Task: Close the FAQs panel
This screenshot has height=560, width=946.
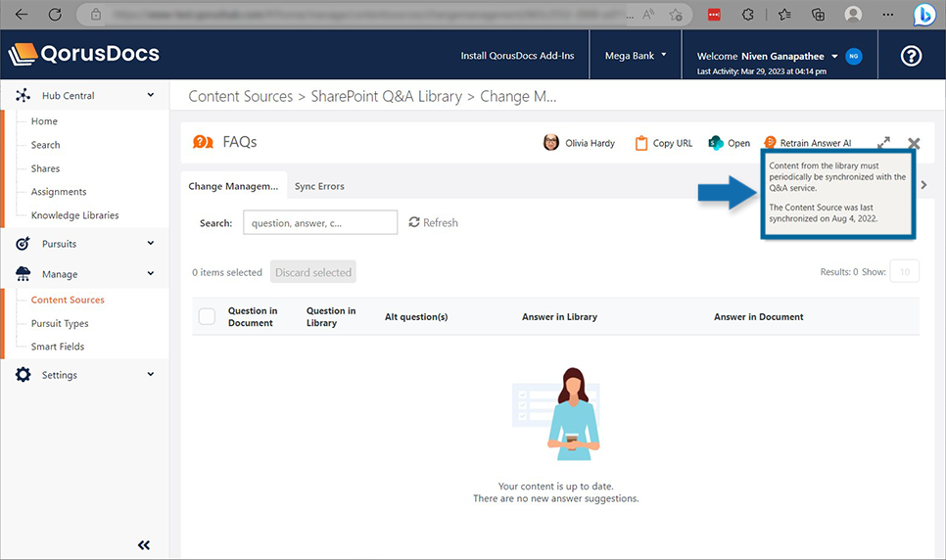Action: 914,143
